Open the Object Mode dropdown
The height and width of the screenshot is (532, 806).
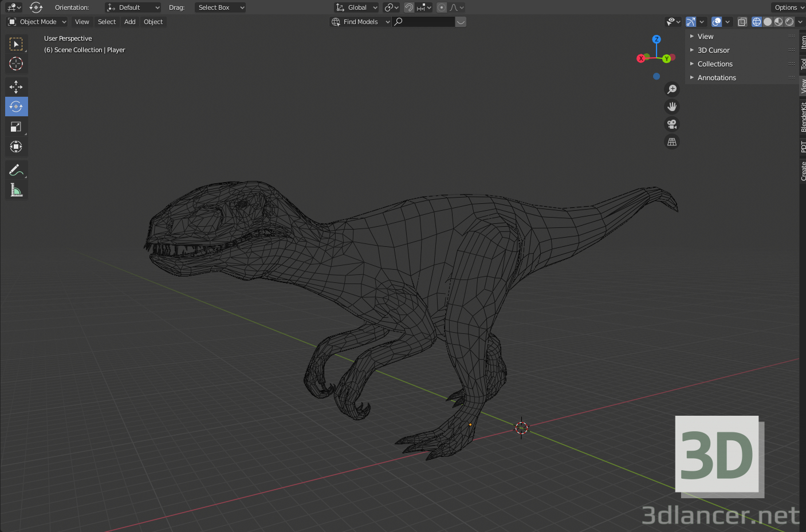pyautogui.click(x=36, y=21)
